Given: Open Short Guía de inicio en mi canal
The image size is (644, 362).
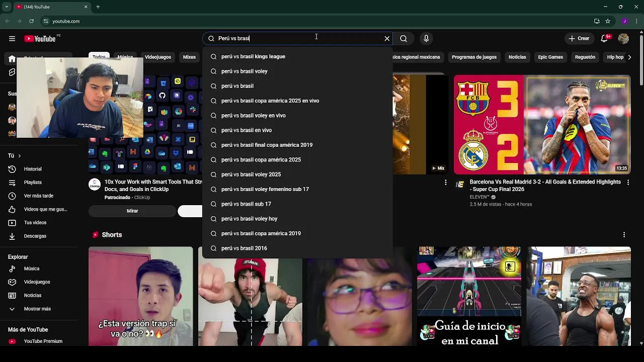Looking at the screenshot, I should [469, 296].
